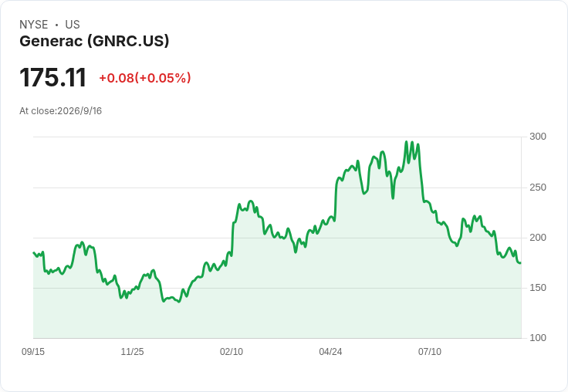Select the 04/24 date on the x-axis
Viewport: 568px width, 392px height.
(x=330, y=351)
